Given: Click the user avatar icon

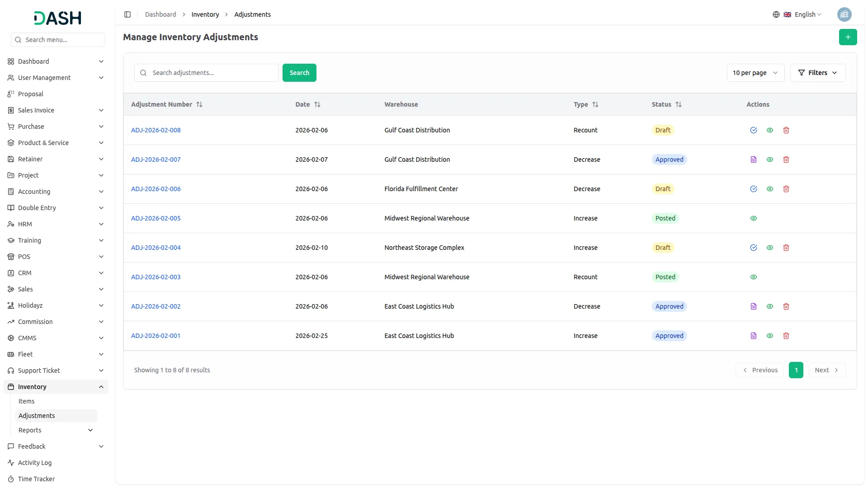Looking at the screenshot, I should point(844,14).
